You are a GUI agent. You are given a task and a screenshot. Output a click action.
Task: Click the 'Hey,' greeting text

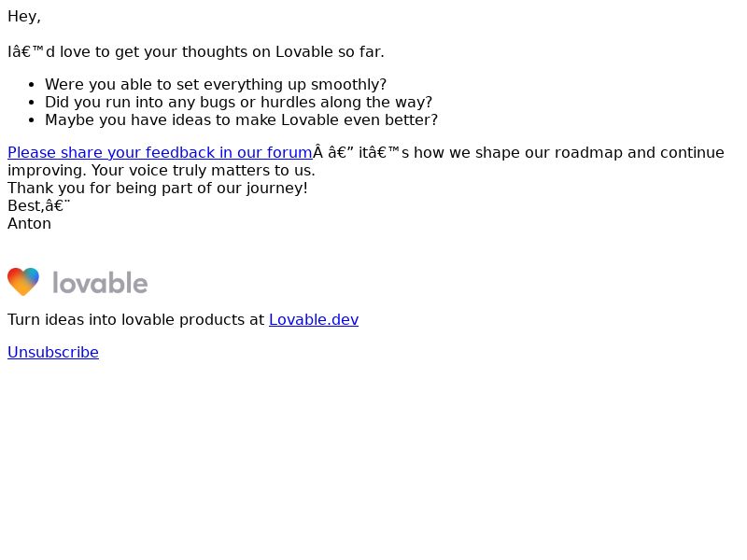24,16
